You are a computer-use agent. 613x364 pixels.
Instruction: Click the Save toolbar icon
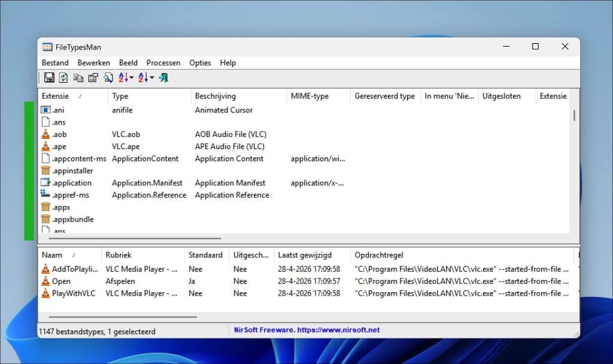tap(49, 77)
